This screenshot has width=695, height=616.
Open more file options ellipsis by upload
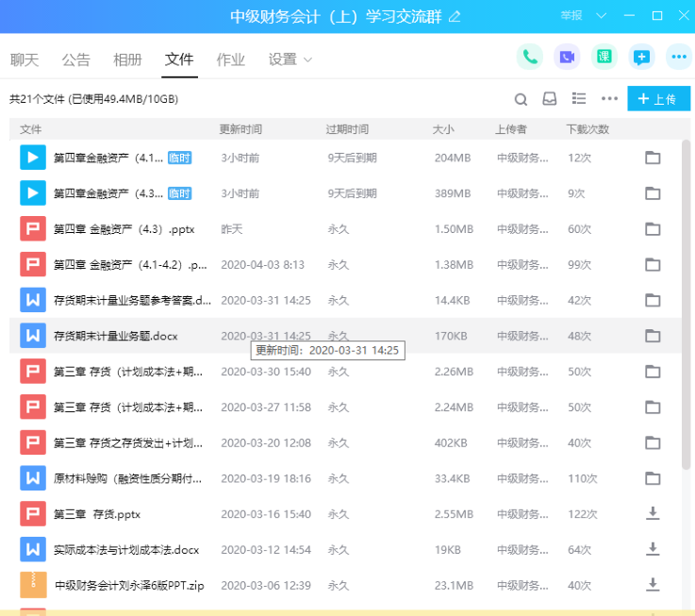[609, 99]
